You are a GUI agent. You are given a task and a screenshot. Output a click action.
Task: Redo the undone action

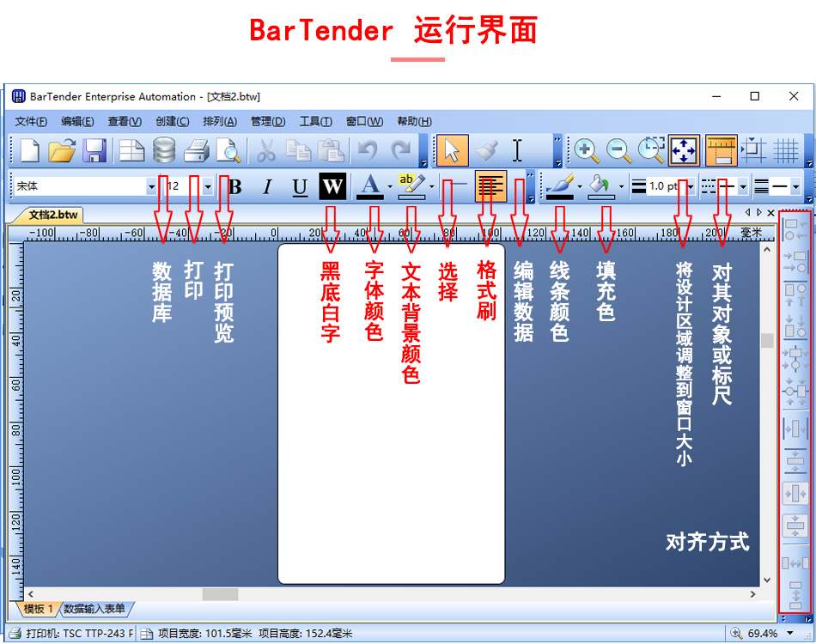[x=401, y=151]
